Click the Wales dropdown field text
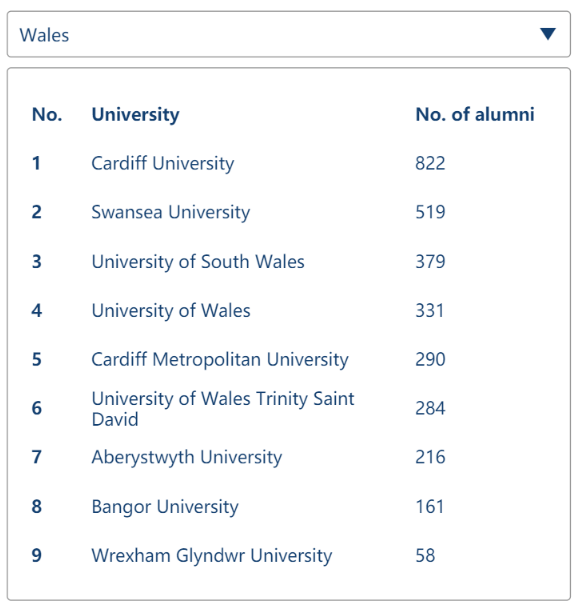 pos(44,35)
